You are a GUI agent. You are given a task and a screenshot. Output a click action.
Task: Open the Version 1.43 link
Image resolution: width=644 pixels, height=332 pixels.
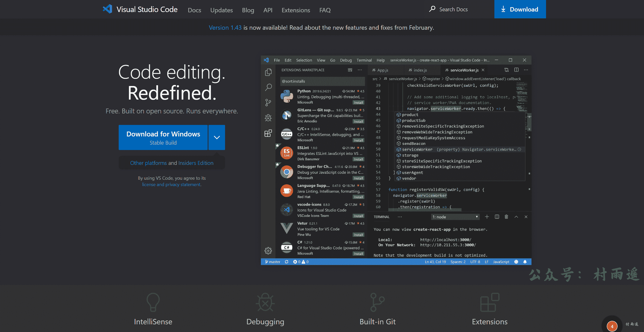tap(225, 28)
